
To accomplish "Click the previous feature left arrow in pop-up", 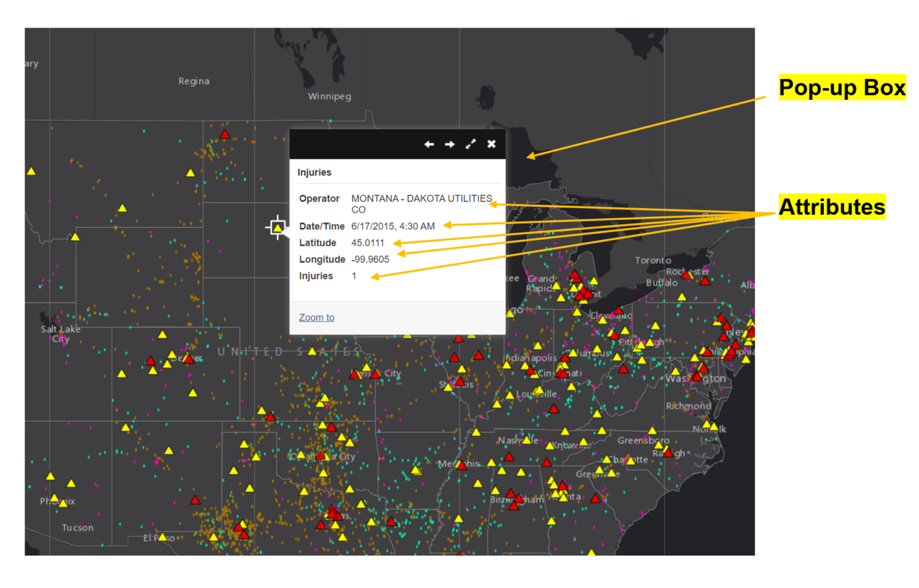I will point(429,145).
